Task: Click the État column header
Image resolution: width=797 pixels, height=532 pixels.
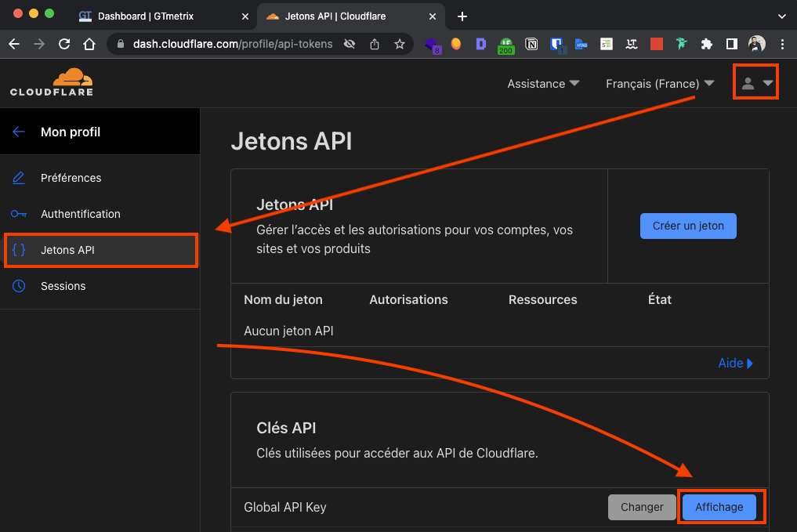Action: coord(660,300)
